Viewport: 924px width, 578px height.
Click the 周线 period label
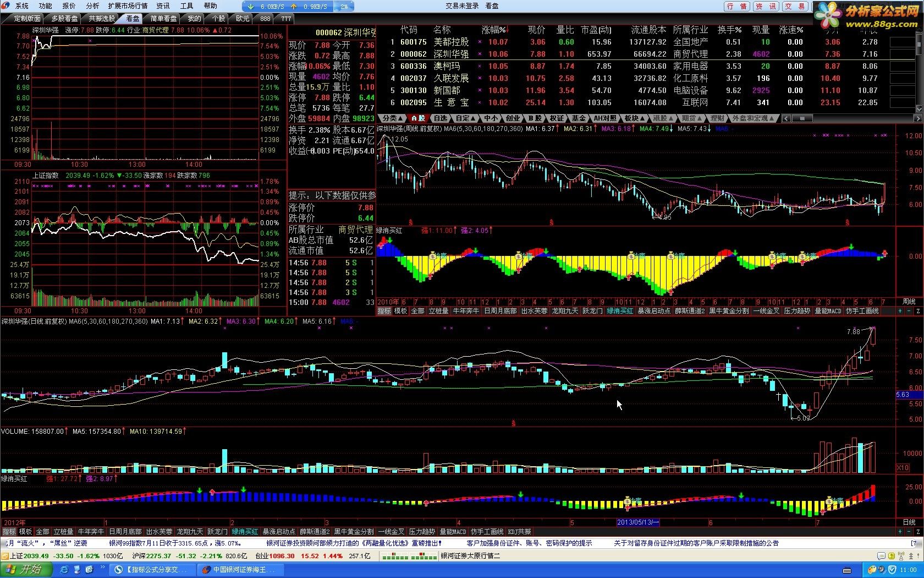click(909, 302)
